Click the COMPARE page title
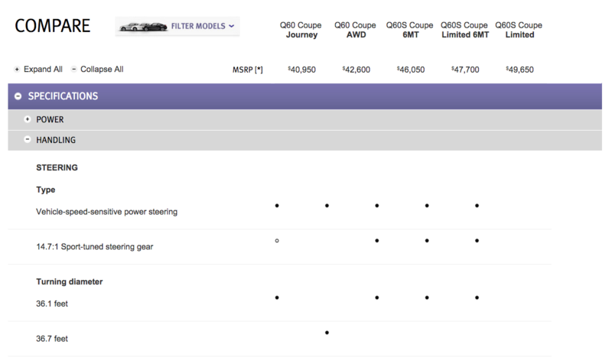This screenshot has height=364, width=612. point(52,26)
